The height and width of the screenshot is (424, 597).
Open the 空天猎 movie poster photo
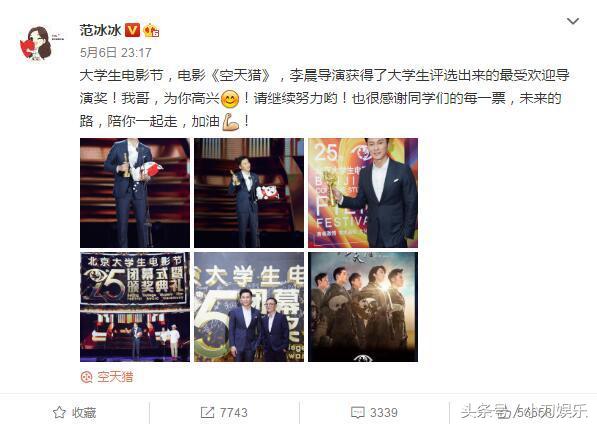363,307
